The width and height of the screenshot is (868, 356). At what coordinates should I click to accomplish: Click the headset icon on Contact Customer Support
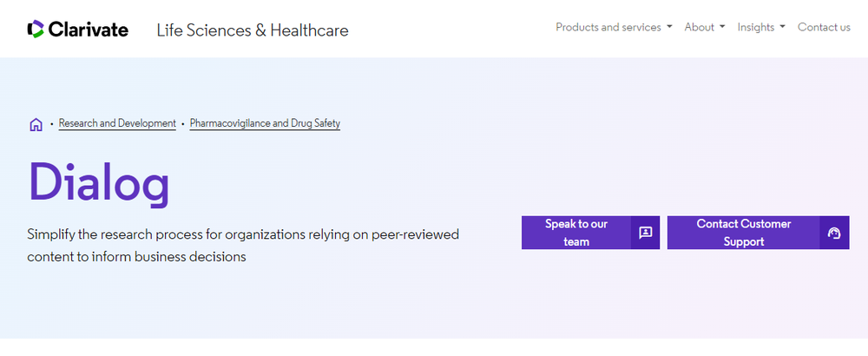[x=834, y=233]
